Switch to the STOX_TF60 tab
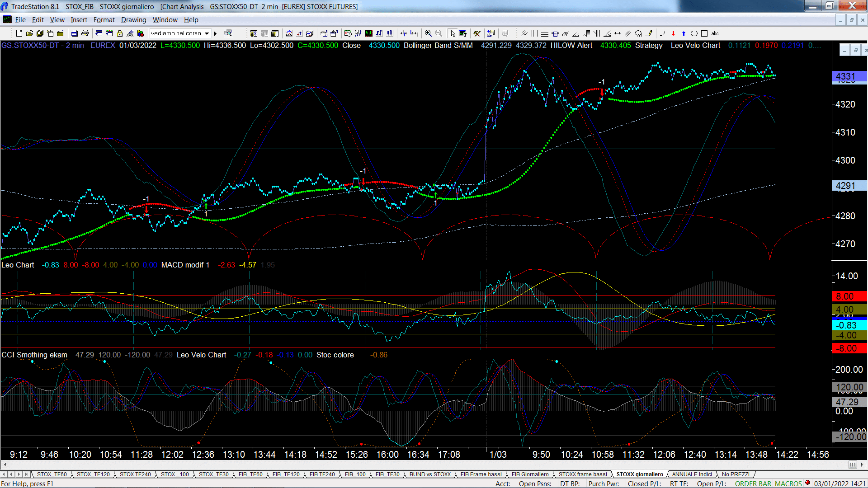The height and width of the screenshot is (488, 868). click(52, 474)
